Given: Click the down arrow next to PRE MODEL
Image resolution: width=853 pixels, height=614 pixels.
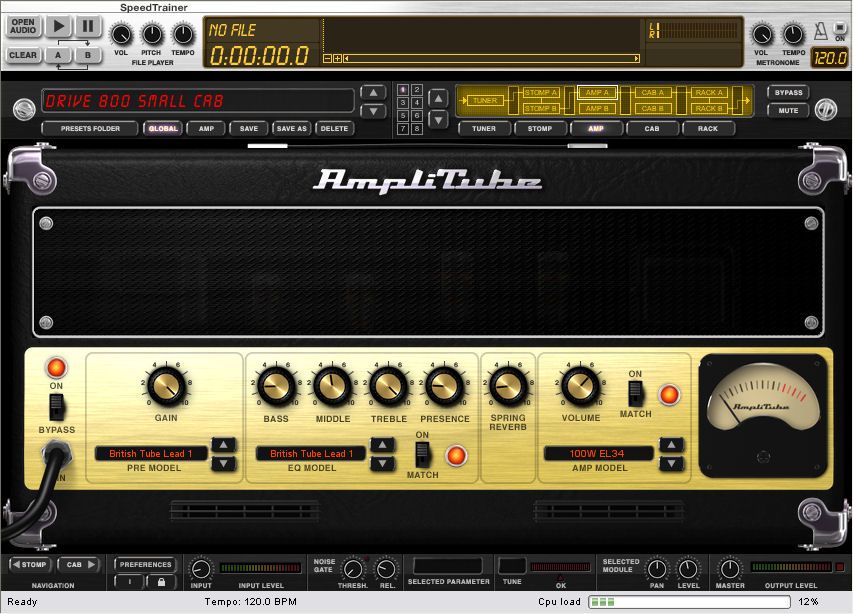Looking at the screenshot, I should (224, 464).
